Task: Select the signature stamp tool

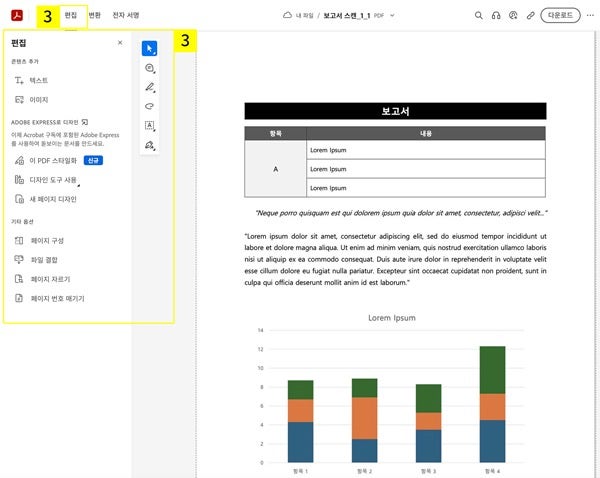Action: coord(149,145)
